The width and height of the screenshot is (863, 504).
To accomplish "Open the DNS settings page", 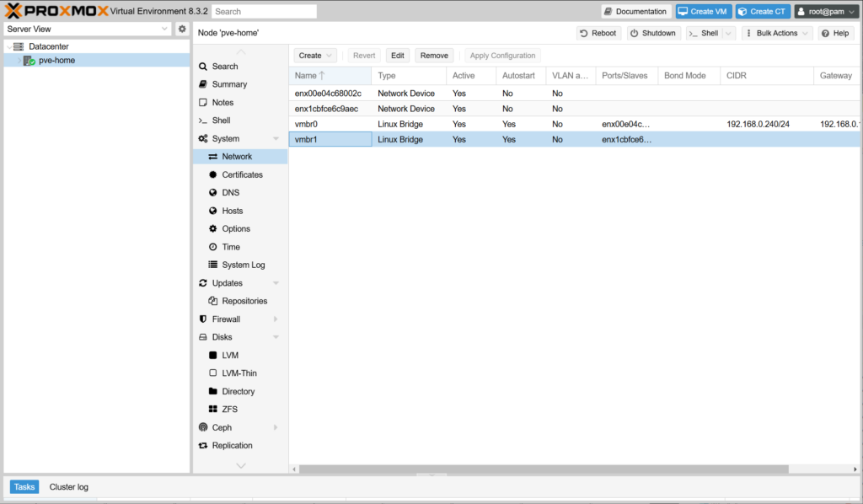I will (230, 193).
